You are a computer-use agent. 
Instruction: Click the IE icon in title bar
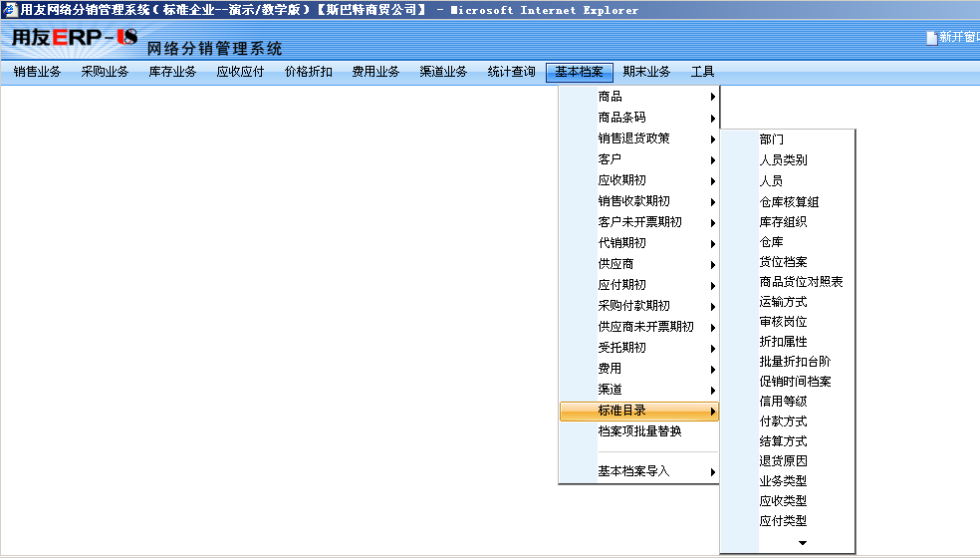click(10, 9)
